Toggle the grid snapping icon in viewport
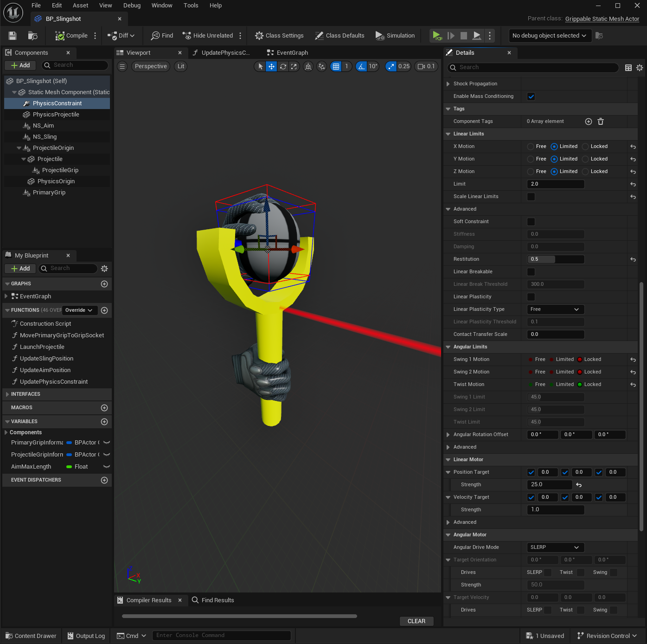 point(336,66)
